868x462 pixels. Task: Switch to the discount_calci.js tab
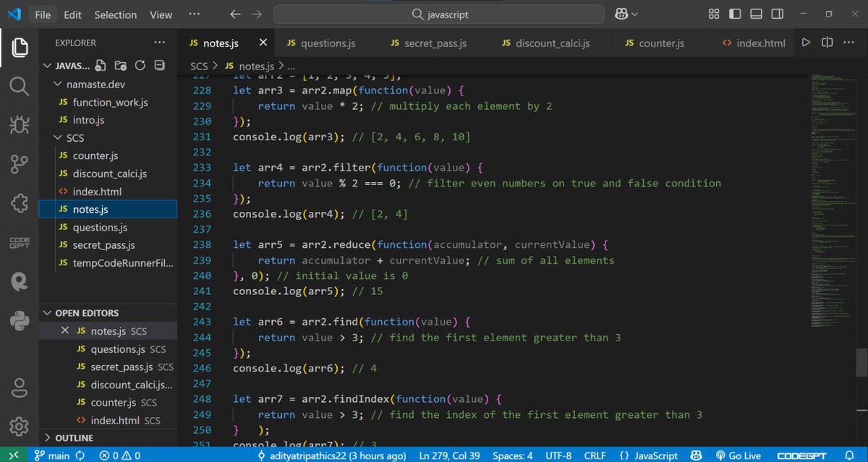552,43
